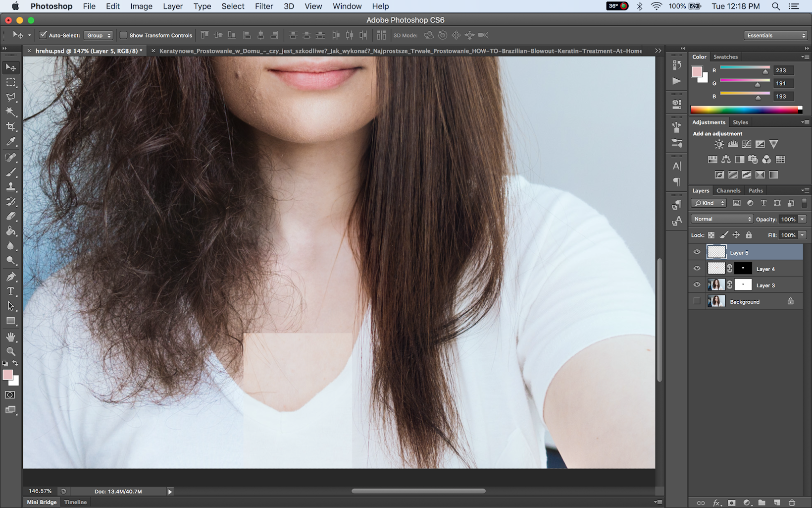The width and height of the screenshot is (812, 508).
Task: Uncheck the Auto-Select checkbox
Action: click(43, 35)
